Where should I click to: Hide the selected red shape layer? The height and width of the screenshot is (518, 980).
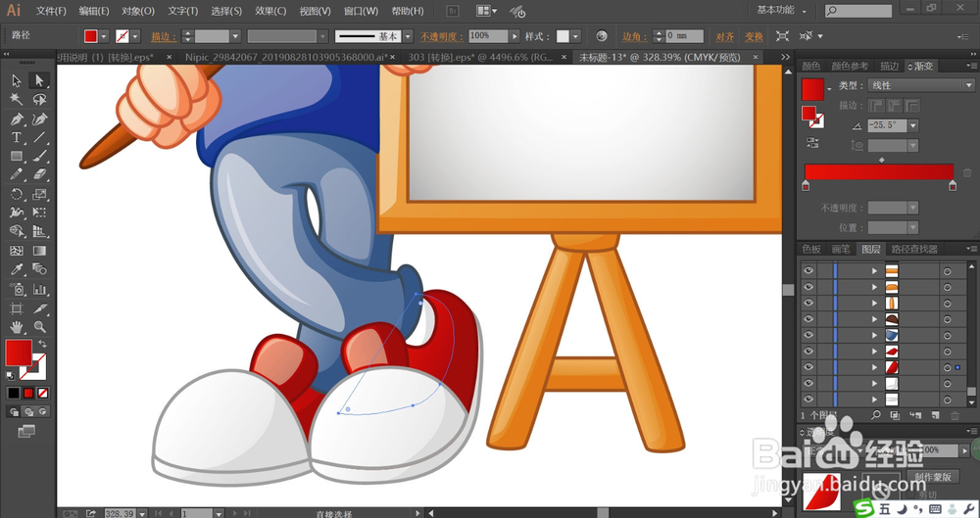coord(808,367)
